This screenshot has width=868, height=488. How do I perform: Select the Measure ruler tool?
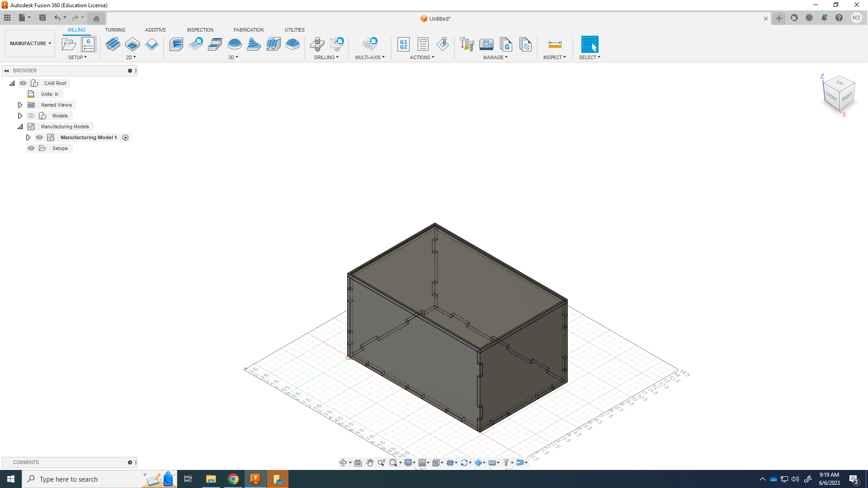tap(555, 44)
